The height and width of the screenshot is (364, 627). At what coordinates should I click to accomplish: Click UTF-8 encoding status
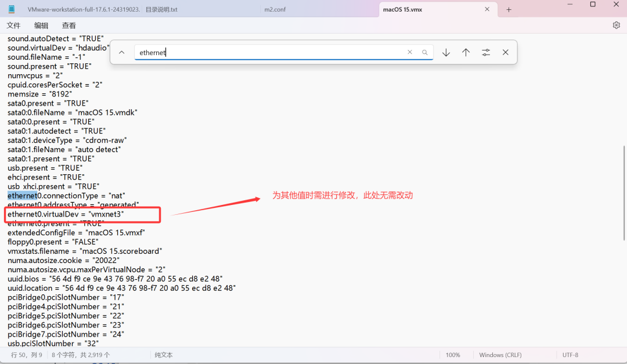(570, 355)
